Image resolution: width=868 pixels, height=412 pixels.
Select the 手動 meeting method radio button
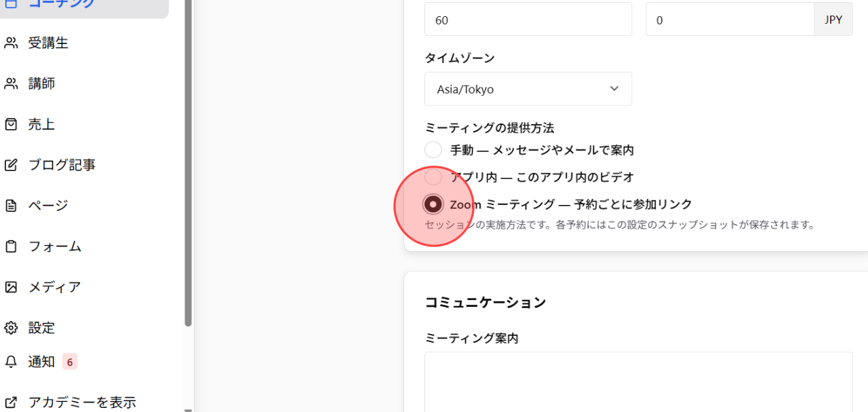pos(433,150)
